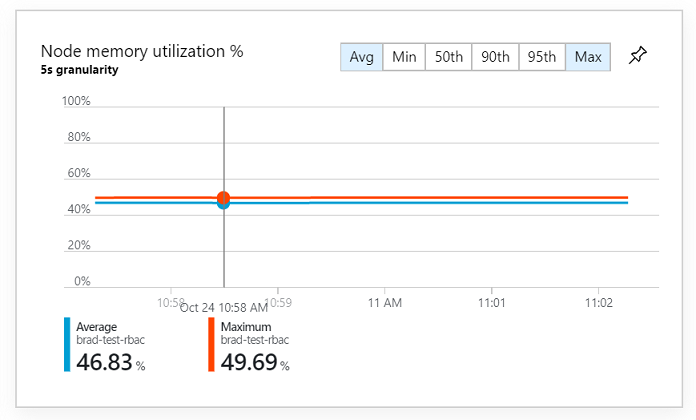Click the 11 AM time axis label
This screenshot has width=696, height=420.
coord(385,301)
